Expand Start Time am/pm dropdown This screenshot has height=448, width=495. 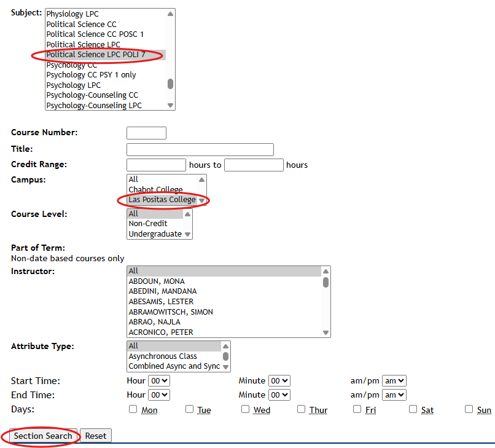click(394, 381)
